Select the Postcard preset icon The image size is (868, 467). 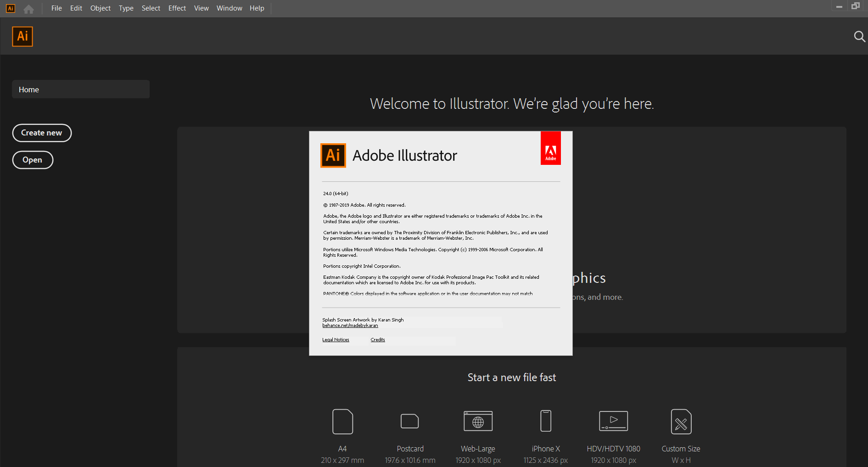point(410,421)
